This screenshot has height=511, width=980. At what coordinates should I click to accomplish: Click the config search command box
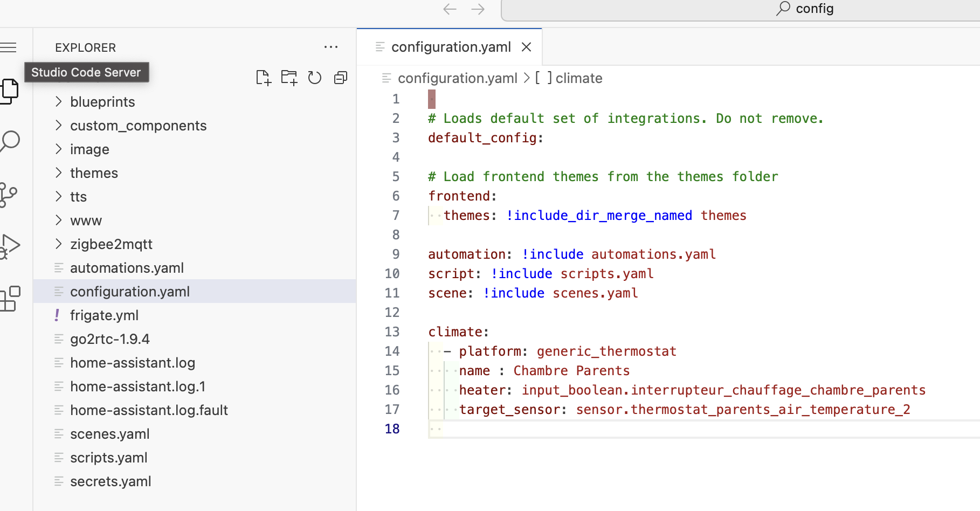pyautogui.click(x=741, y=10)
